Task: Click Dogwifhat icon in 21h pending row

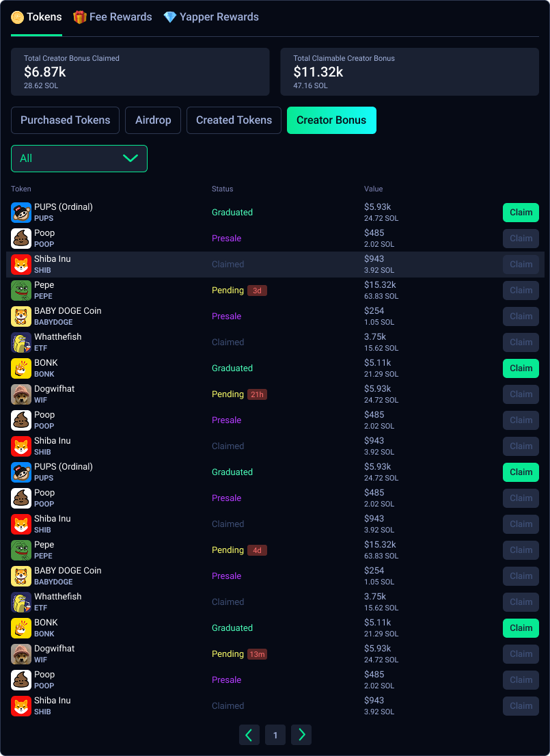Action: (21, 394)
